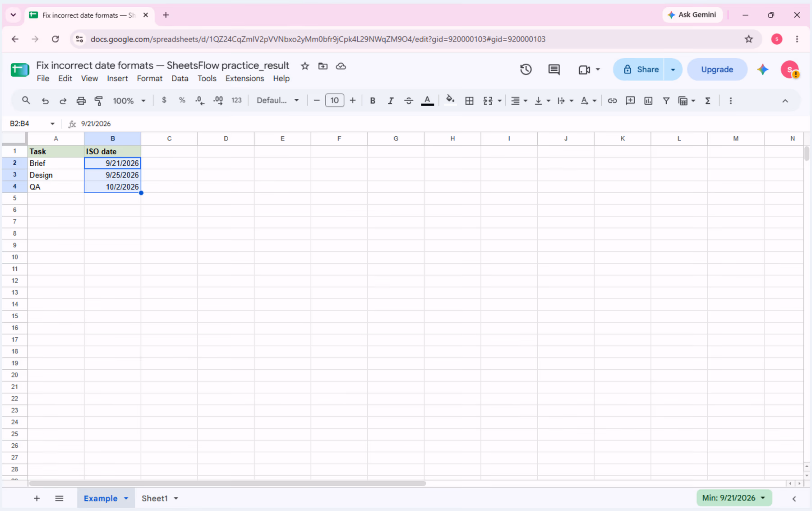Image resolution: width=812 pixels, height=511 pixels.
Task: Click the Share button
Action: 639,70
